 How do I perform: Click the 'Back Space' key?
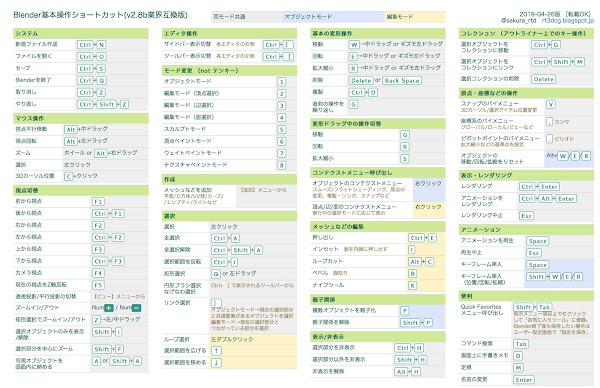coord(402,81)
